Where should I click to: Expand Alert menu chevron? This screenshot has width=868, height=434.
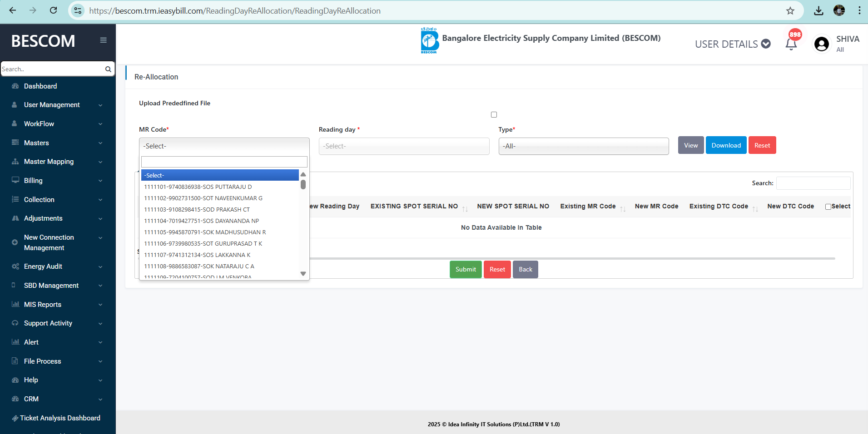pyautogui.click(x=100, y=342)
